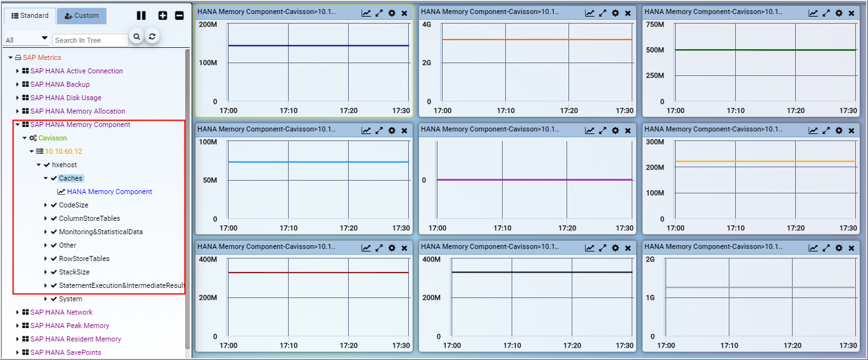Open chart type icon on purple zero-line graph
This screenshot has height=360, width=868.
tap(590, 130)
